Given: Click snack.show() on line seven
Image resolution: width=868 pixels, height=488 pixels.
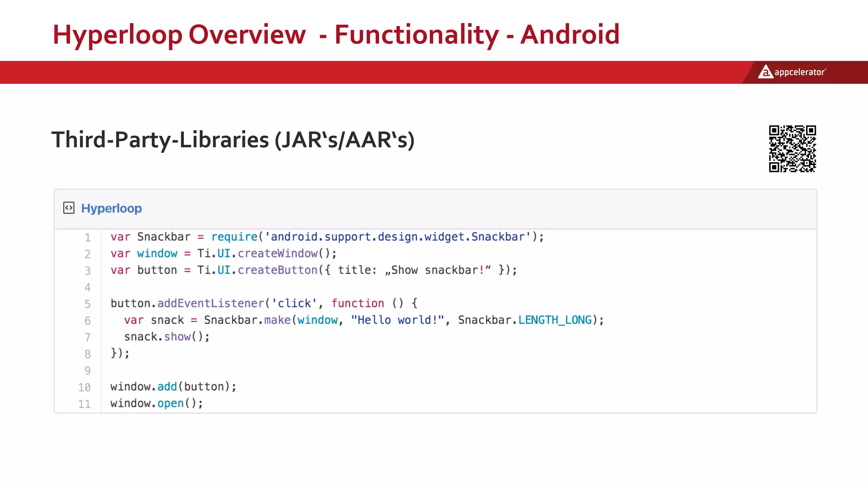Looking at the screenshot, I should pyautogui.click(x=166, y=337).
